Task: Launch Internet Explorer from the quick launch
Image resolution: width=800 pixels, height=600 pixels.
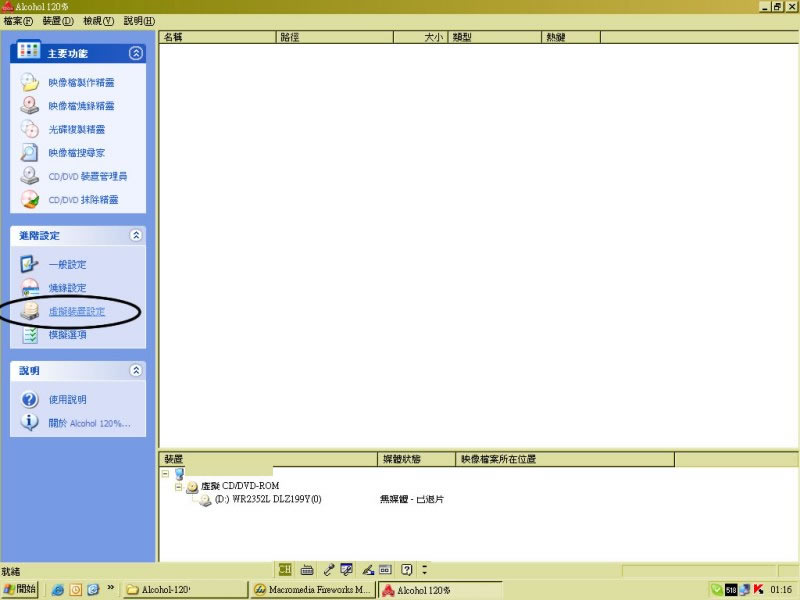Action: [x=58, y=590]
